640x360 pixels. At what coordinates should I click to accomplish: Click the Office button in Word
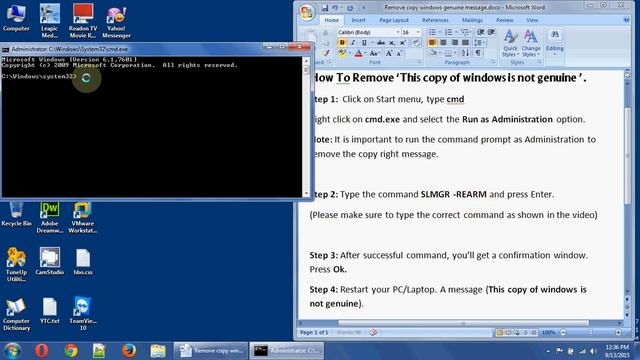click(307, 12)
